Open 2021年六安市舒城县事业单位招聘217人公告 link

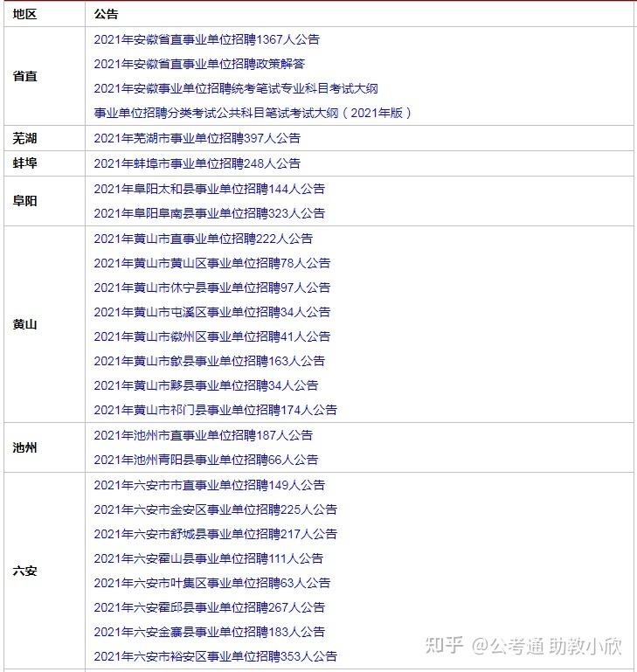click(216, 534)
